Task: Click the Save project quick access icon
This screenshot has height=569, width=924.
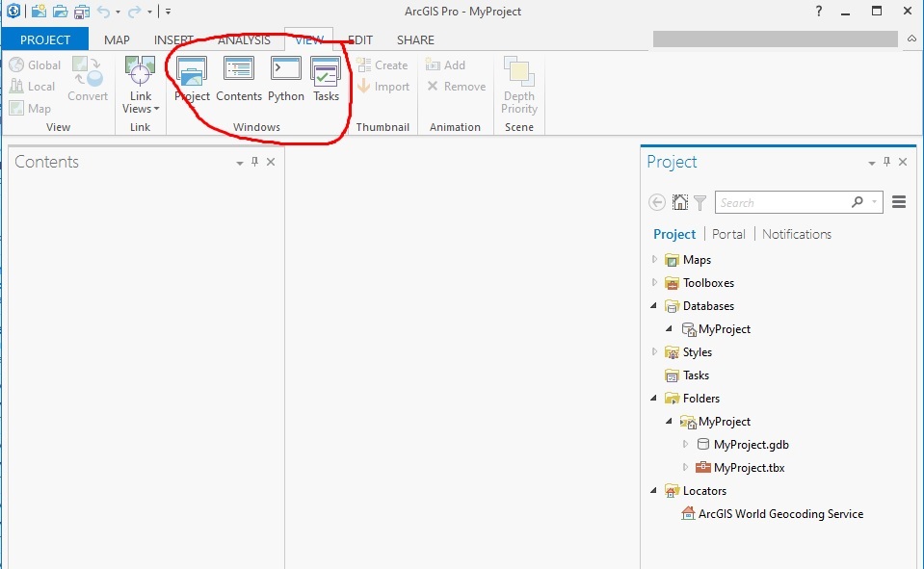Action: click(81, 12)
